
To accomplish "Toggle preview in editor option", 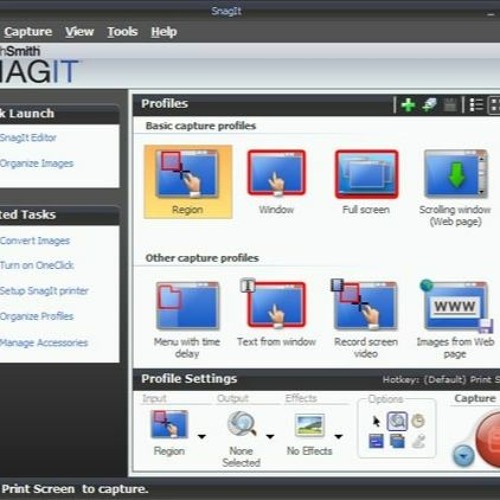I will [x=397, y=421].
